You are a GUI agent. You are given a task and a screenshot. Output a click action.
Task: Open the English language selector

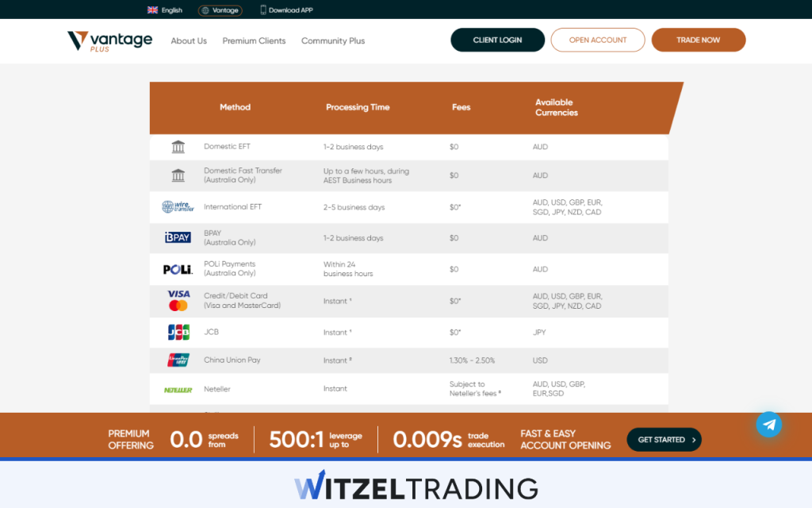point(165,10)
